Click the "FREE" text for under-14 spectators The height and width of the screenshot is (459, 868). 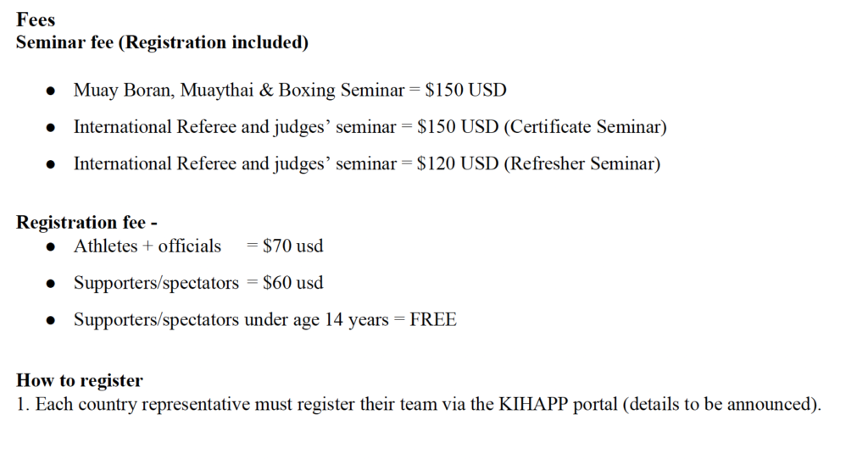(433, 320)
